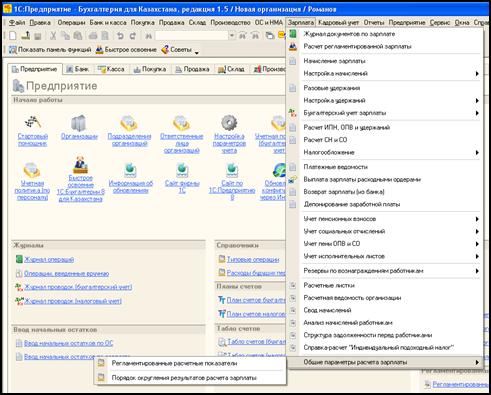The image size is (491, 395).
Task: Select Расчетные листки menu item
Action: [x=385, y=285]
